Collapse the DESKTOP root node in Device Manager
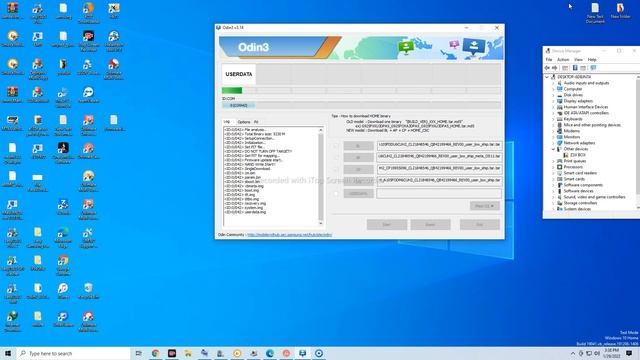The width and height of the screenshot is (640, 360). coord(547,77)
